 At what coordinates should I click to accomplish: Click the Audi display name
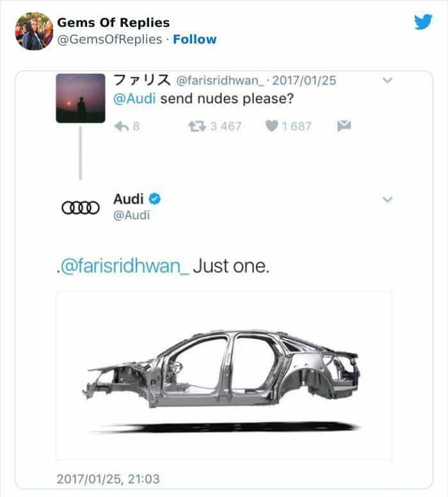(x=128, y=199)
